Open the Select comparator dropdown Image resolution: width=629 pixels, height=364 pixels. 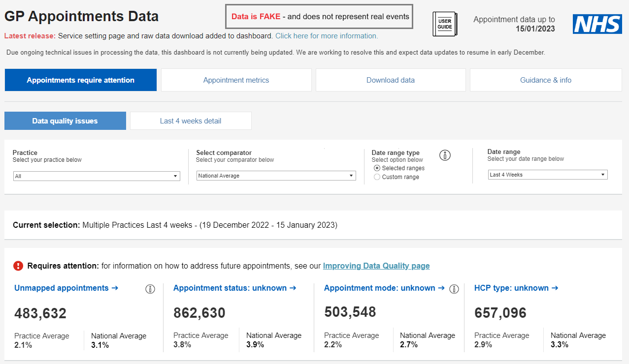276,175
